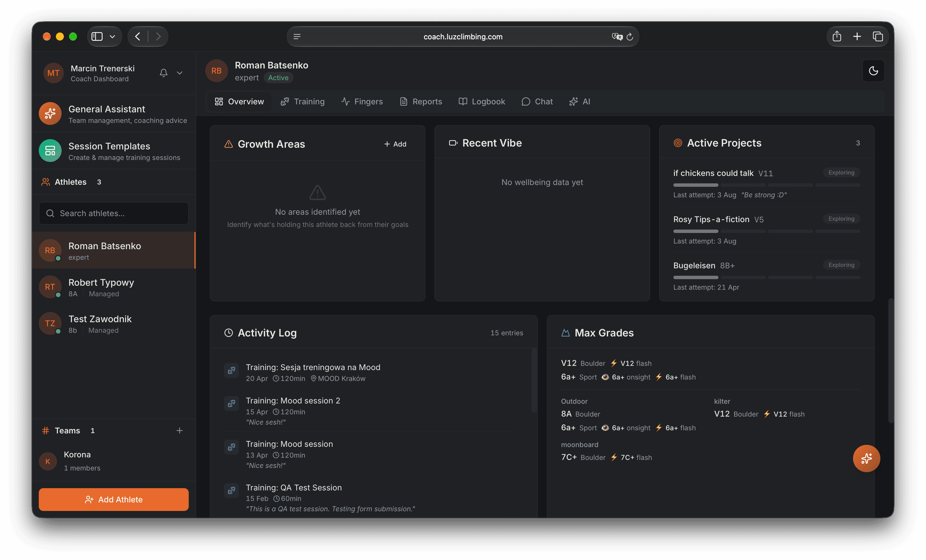Open the AI tab
Viewport: 926px width, 560px height.
click(x=580, y=102)
